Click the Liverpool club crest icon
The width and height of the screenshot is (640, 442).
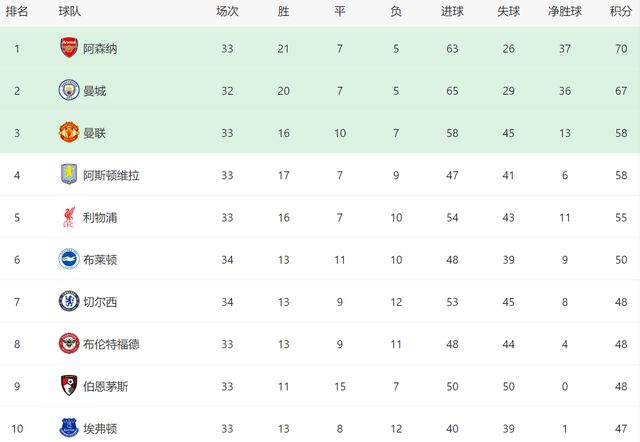click(x=68, y=217)
